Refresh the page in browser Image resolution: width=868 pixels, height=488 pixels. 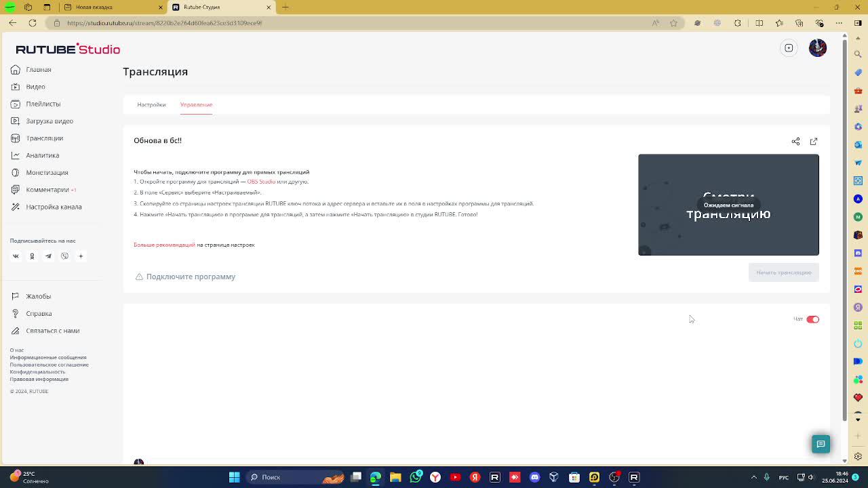click(33, 23)
